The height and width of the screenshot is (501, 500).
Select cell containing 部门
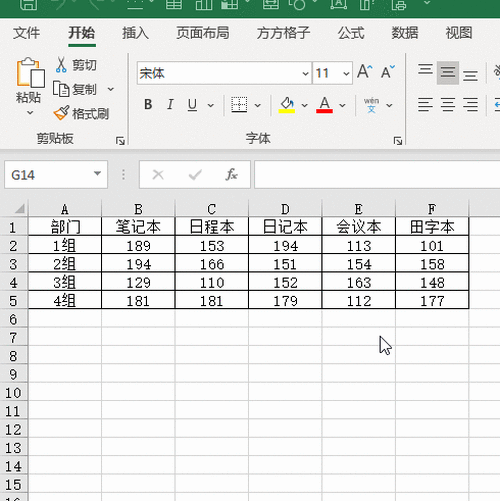(x=65, y=227)
